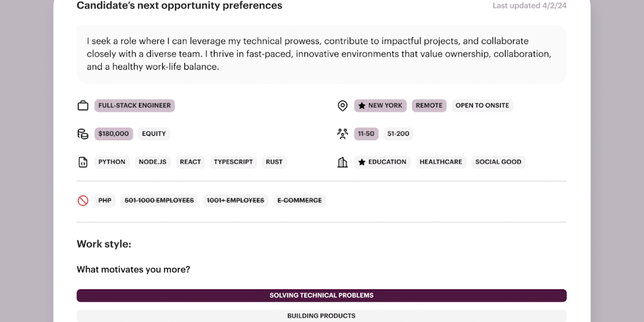Click the Python skill tag
The width and height of the screenshot is (644, 322).
tap(112, 162)
